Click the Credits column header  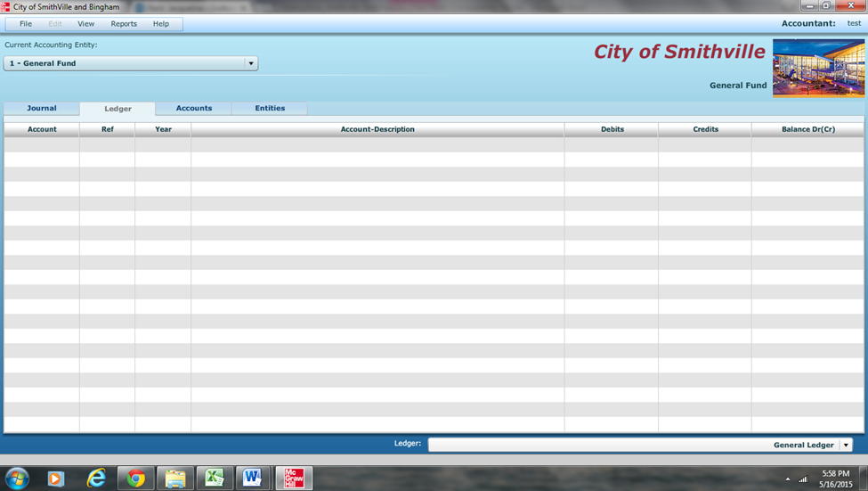tap(705, 129)
